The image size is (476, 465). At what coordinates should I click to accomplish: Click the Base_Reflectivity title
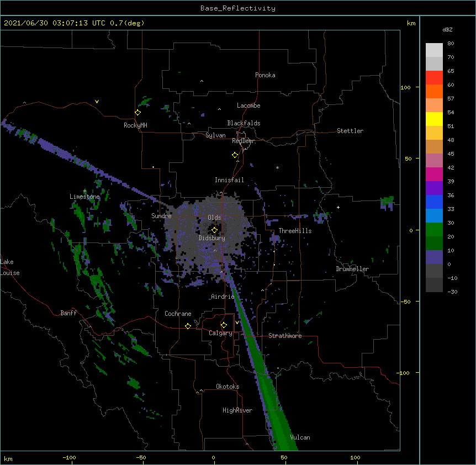238,8
